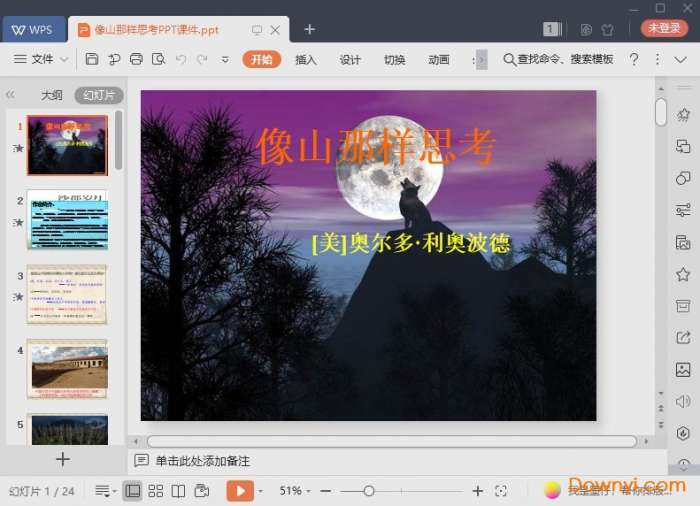
Task: Toggle the normal view button in status bar
Action: point(132,491)
